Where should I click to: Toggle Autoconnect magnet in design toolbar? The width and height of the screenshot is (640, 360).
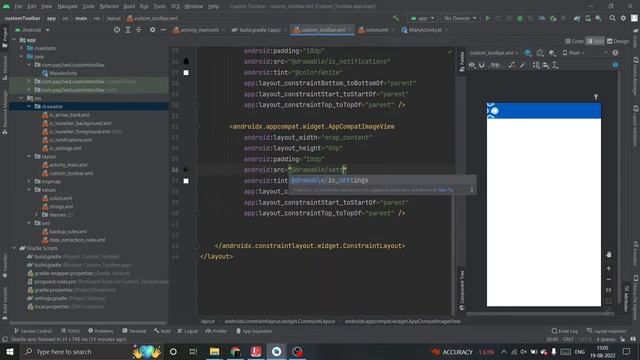click(482, 65)
